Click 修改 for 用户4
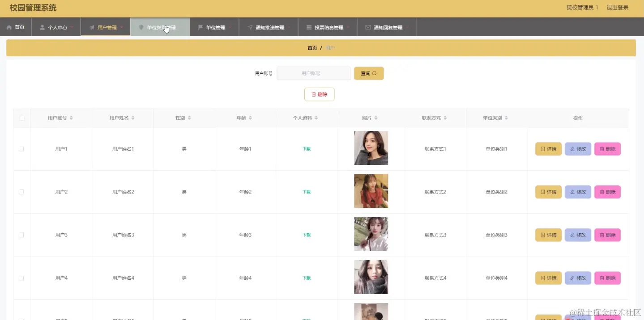644x320 pixels. (x=578, y=278)
